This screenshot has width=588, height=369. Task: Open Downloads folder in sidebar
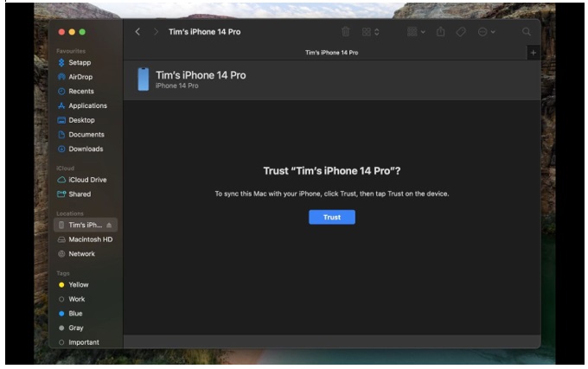(85, 150)
